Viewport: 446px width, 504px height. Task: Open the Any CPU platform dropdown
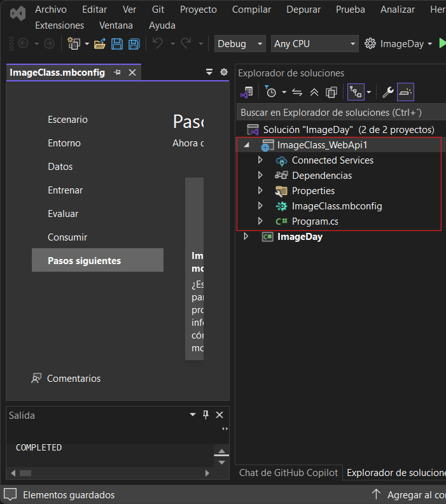(x=314, y=44)
